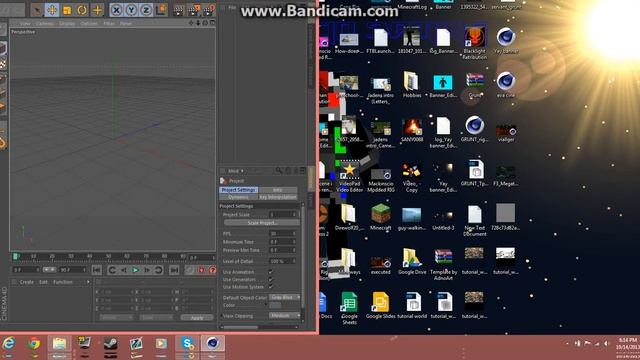640x360 pixels.
Task: Choose the Scale tool in the toolbar
Action: tap(67, 10)
